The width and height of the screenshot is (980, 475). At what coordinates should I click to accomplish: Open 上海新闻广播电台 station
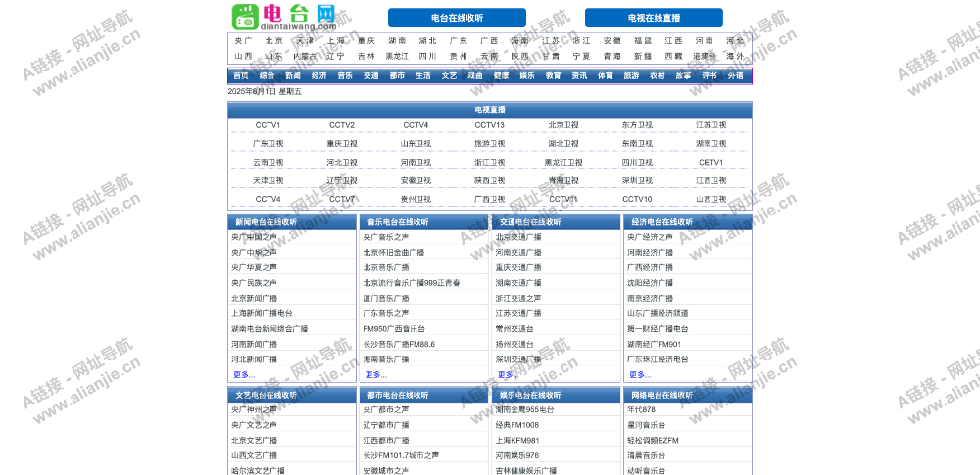tap(262, 313)
